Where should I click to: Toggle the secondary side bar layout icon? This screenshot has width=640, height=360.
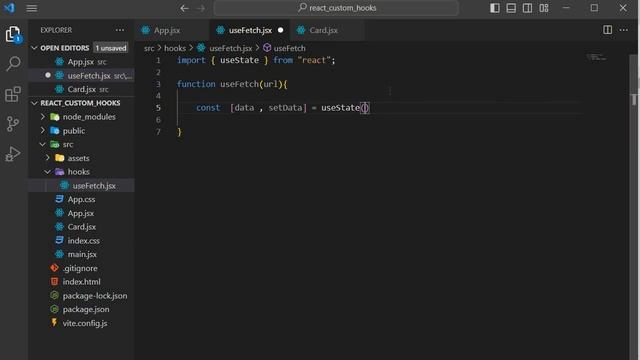coord(527,8)
